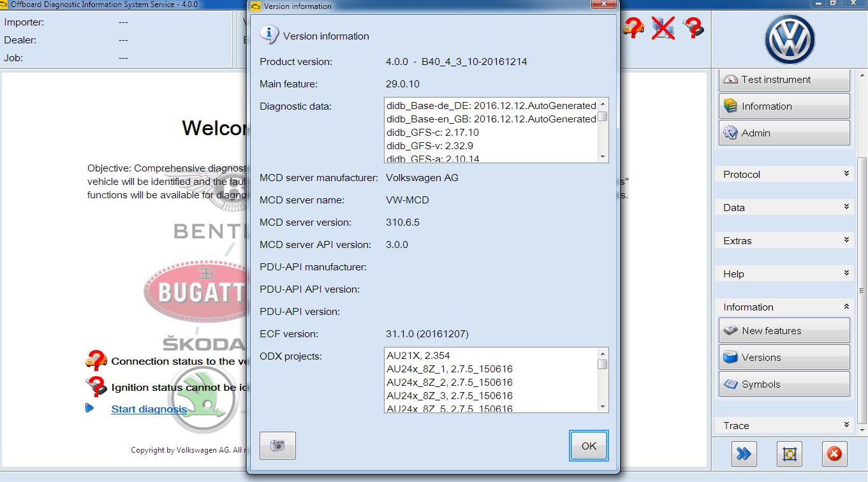
Task: Click the New features book icon
Action: point(731,330)
